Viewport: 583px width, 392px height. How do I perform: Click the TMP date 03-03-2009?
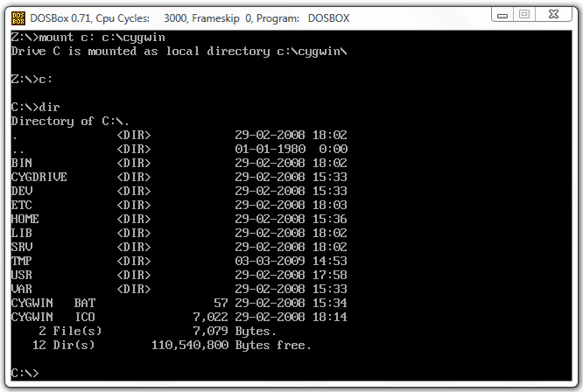click(x=270, y=262)
